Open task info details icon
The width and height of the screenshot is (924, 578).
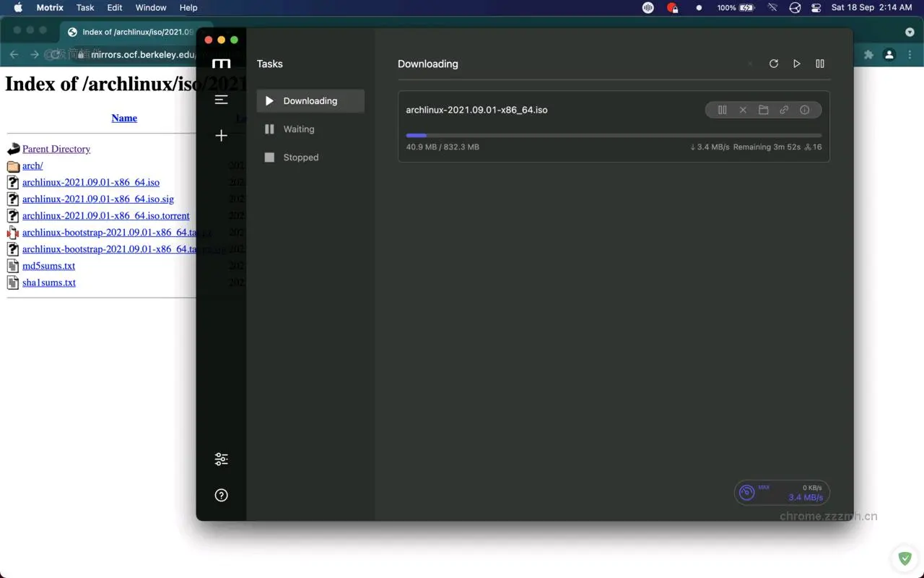click(x=804, y=110)
